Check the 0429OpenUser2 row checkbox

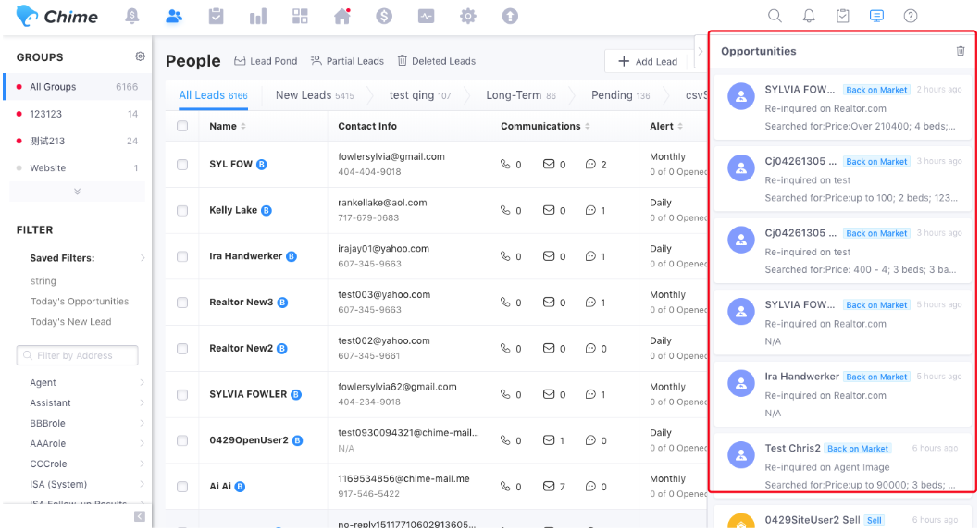tap(182, 440)
